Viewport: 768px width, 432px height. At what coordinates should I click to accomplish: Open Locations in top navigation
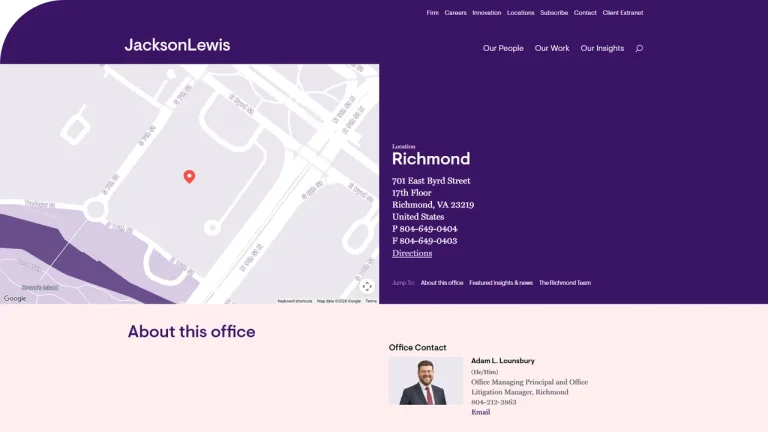pyautogui.click(x=521, y=13)
